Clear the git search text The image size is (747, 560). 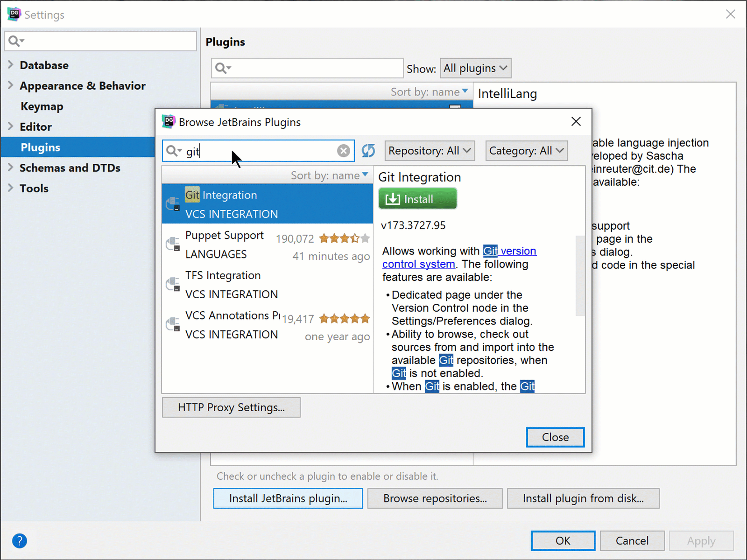[344, 151]
